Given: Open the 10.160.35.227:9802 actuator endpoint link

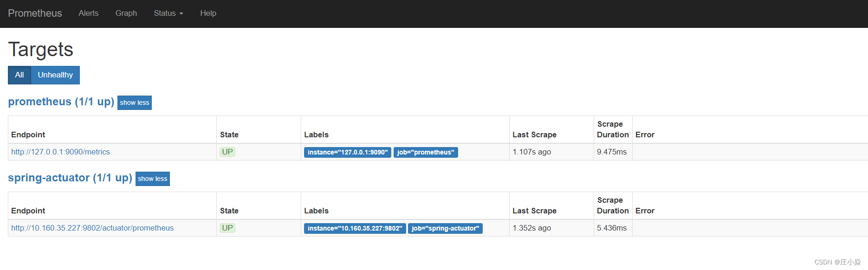Looking at the screenshot, I should 92,228.
